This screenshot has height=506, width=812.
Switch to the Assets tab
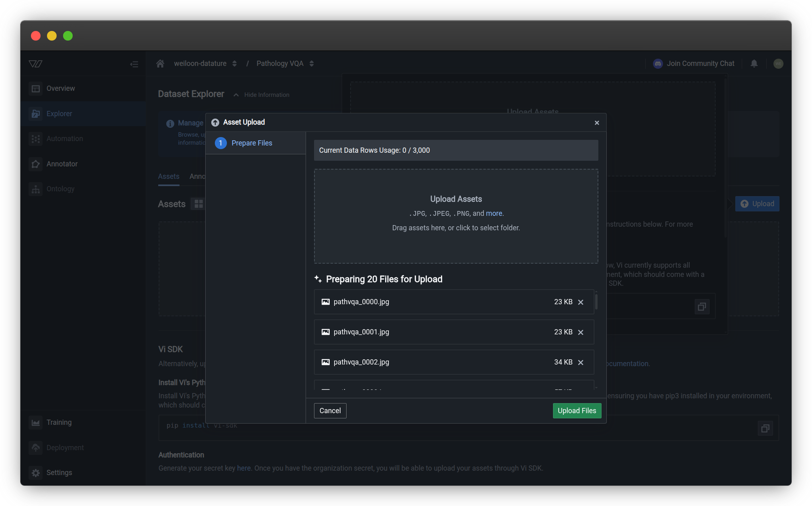(168, 176)
